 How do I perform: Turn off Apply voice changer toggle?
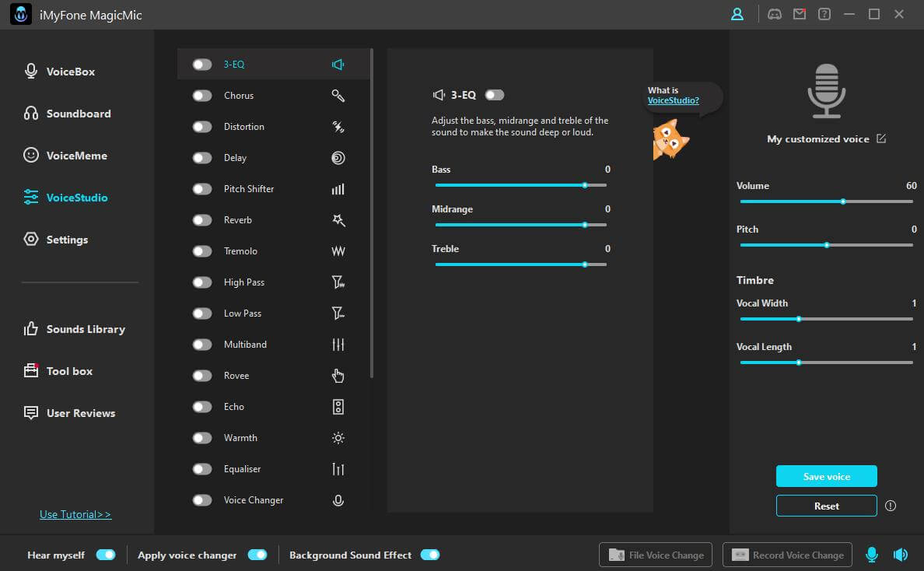pyautogui.click(x=257, y=555)
